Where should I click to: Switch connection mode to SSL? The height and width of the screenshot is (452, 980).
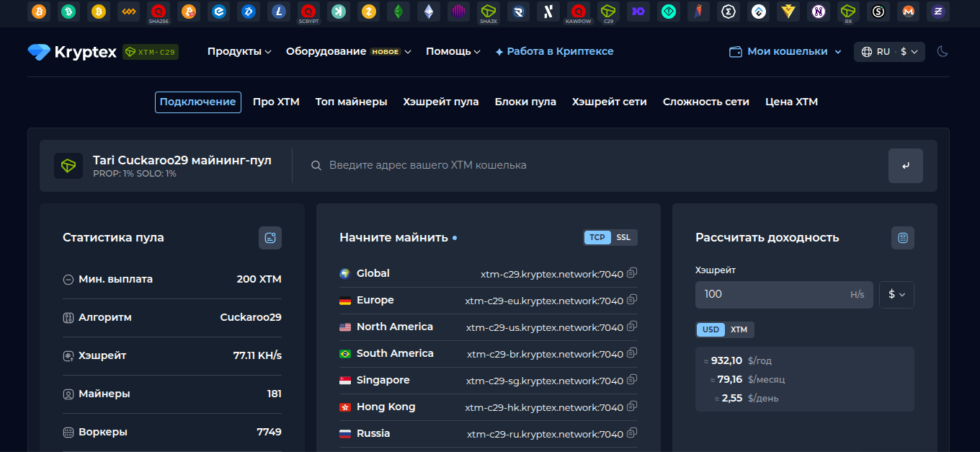(623, 236)
